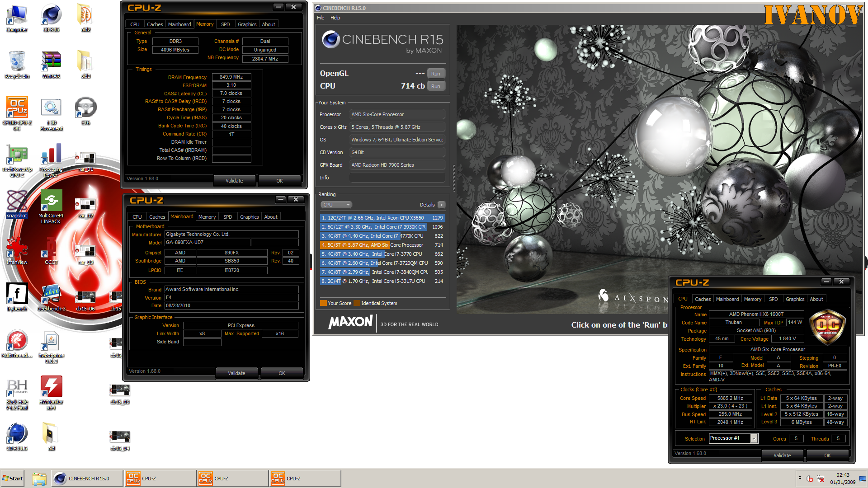
Task: Open the cb15_06 image file
Action: coord(85,301)
